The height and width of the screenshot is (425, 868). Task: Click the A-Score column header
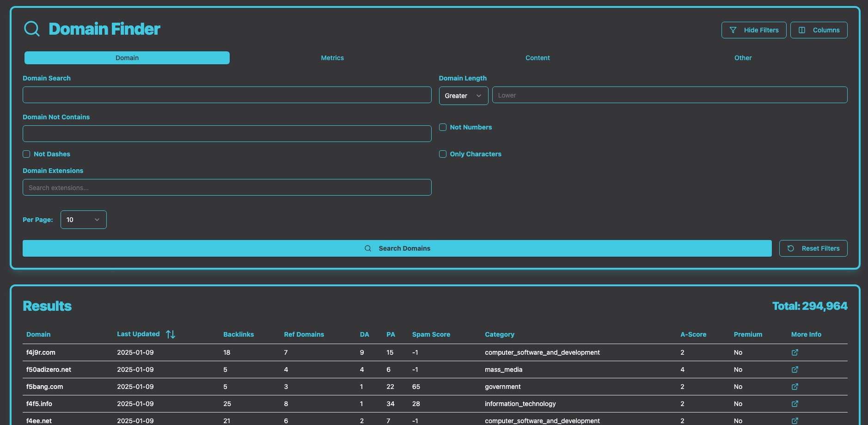693,334
